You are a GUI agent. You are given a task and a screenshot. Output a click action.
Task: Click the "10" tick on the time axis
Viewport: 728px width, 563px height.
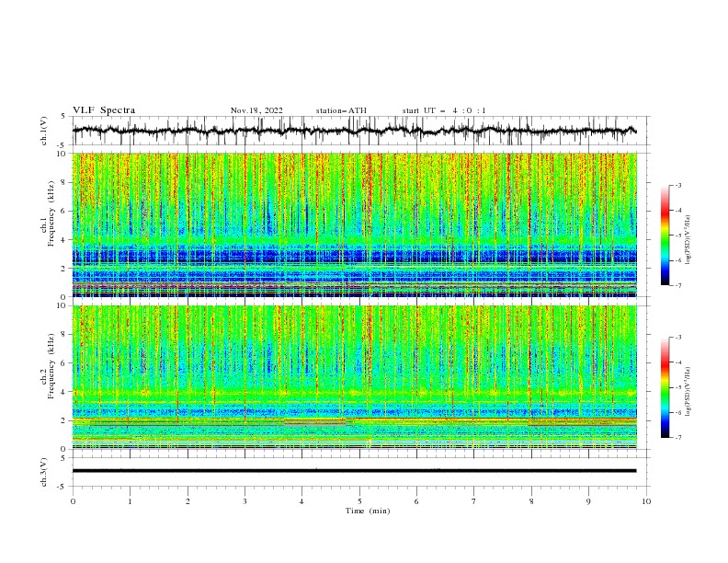646,501
